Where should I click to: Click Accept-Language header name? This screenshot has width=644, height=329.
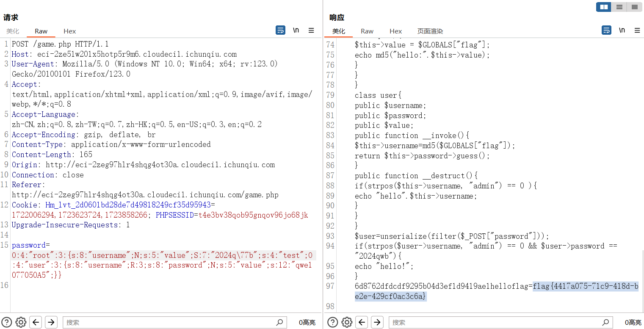click(x=44, y=114)
